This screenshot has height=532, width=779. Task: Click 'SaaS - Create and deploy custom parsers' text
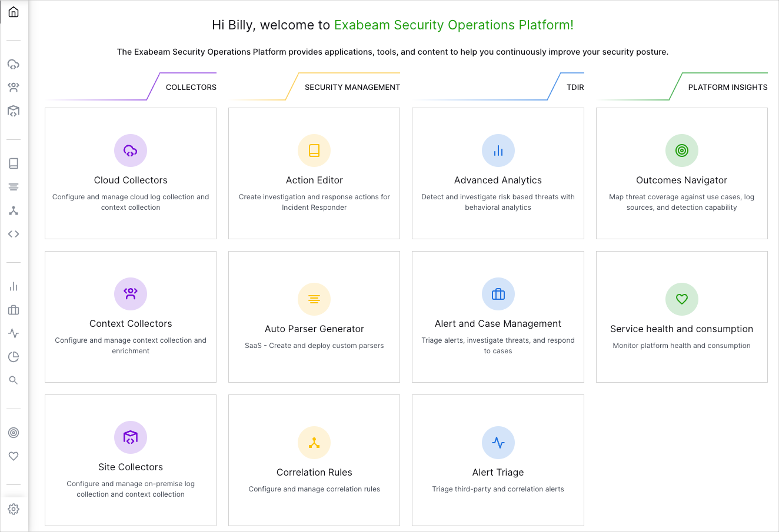(314, 346)
